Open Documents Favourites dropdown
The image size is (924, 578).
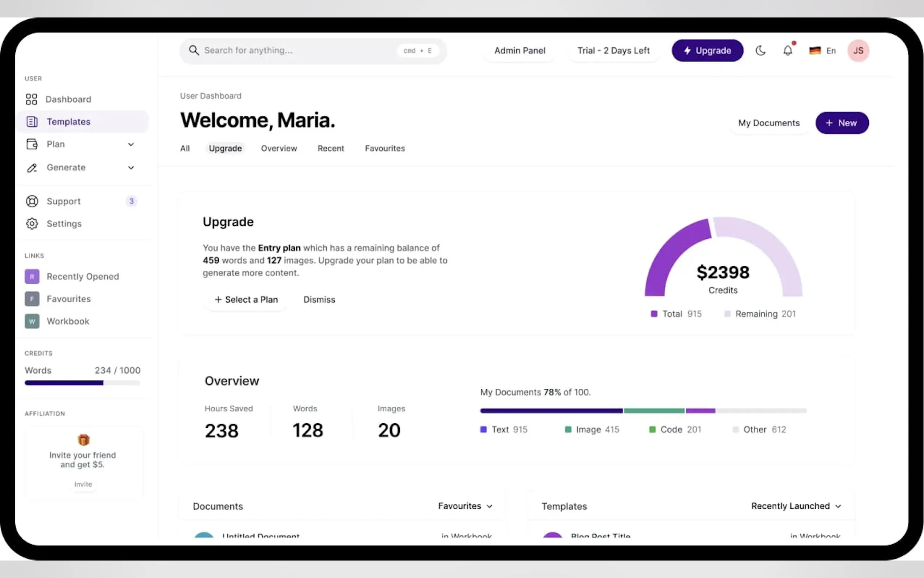pyautogui.click(x=465, y=506)
